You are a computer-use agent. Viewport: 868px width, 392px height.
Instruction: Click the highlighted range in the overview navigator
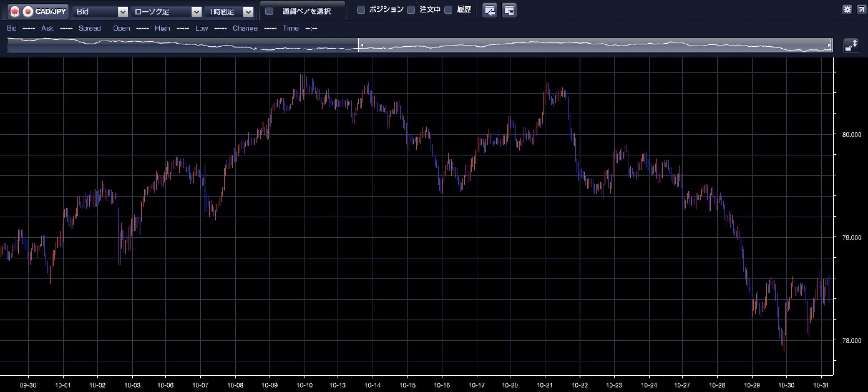pos(595,45)
